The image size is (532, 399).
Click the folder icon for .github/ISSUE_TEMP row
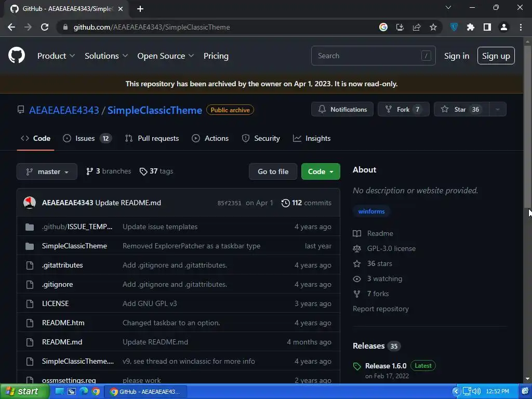point(30,227)
